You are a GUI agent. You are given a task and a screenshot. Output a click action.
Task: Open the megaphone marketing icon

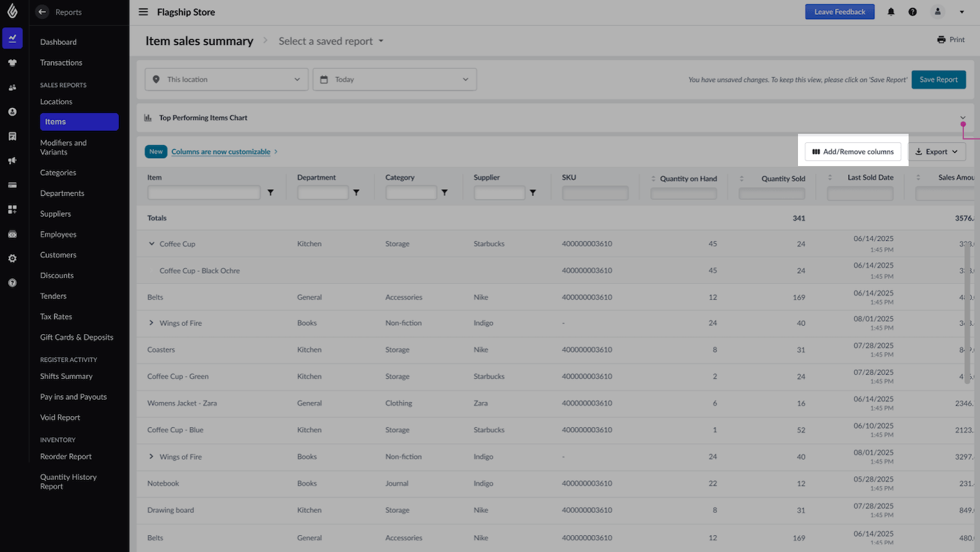(x=12, y=160)
